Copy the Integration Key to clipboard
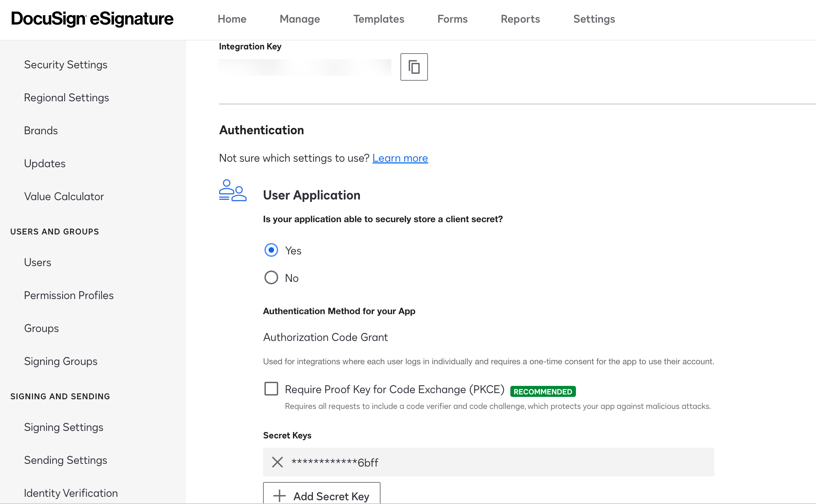This screenshot has width=816, height=504. coord(414,67)
